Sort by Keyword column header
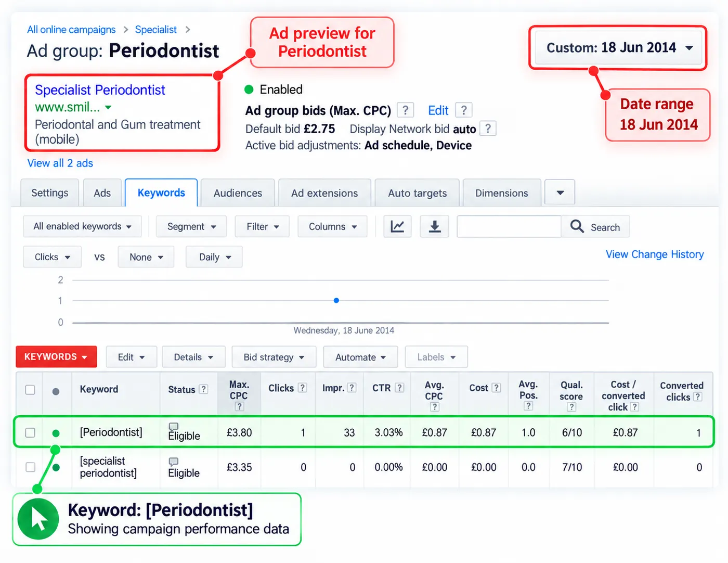This screenshot has height=563, width=728. tap(99, 389)
